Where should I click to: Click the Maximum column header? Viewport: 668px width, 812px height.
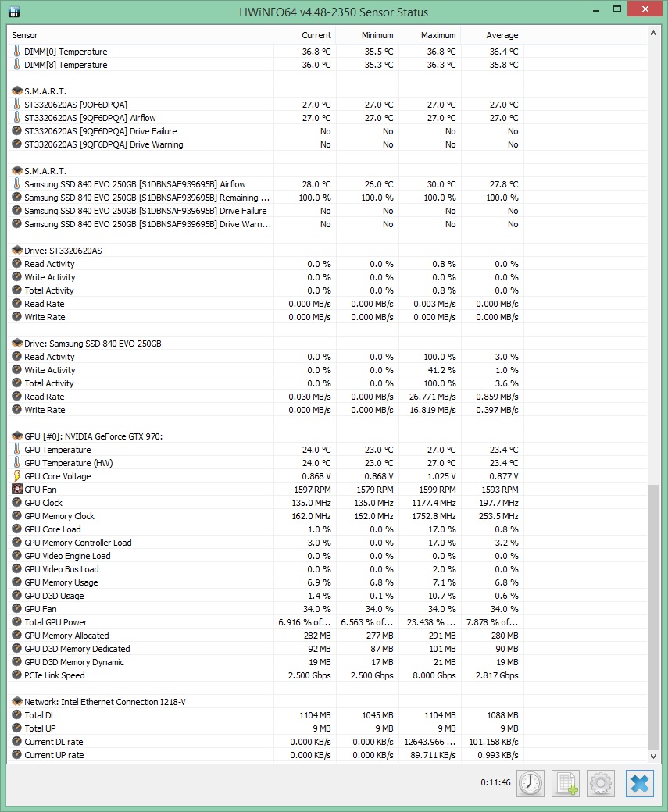(x=430, y=35)
